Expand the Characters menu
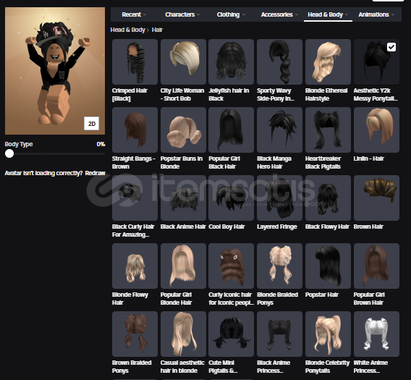The height and width of the screenshot is (380, 411). click(182, 14)
